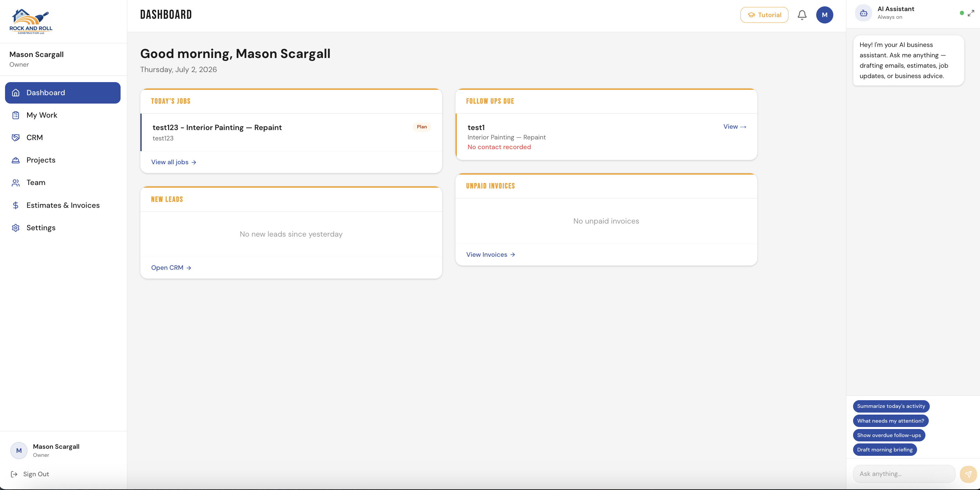Navigate to CRM
Screen dimensions: 980x490
(63, 137)
